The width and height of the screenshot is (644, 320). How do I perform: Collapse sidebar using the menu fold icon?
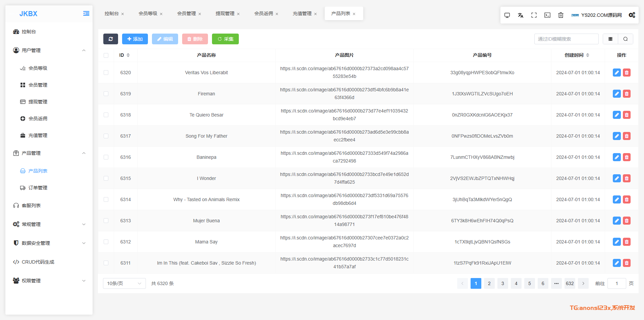[x=86, y=13]
